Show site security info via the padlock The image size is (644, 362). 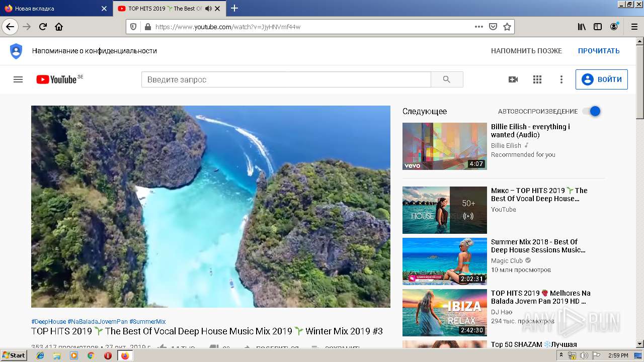tap(147, 27)
